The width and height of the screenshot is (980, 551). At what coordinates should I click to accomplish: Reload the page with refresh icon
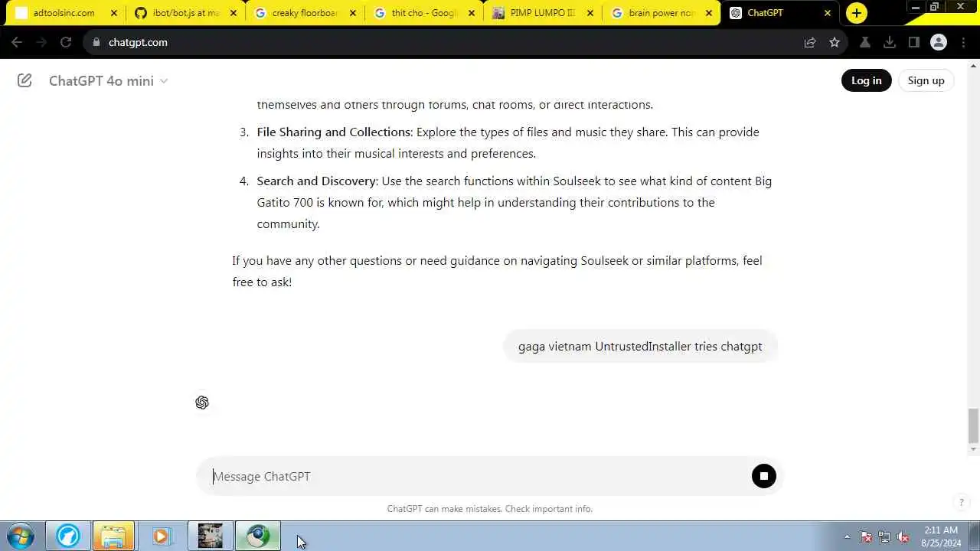pyautogui.click(x=66, y=42)
